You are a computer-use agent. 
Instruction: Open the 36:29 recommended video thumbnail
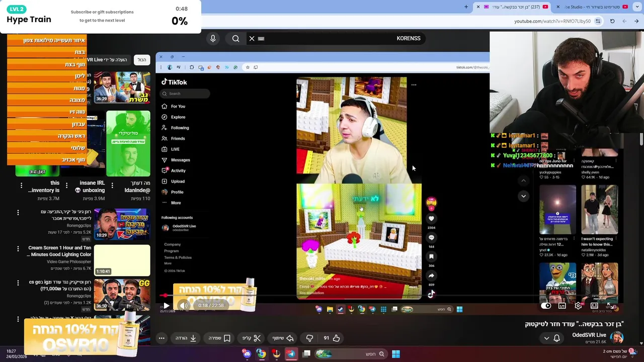122,87
